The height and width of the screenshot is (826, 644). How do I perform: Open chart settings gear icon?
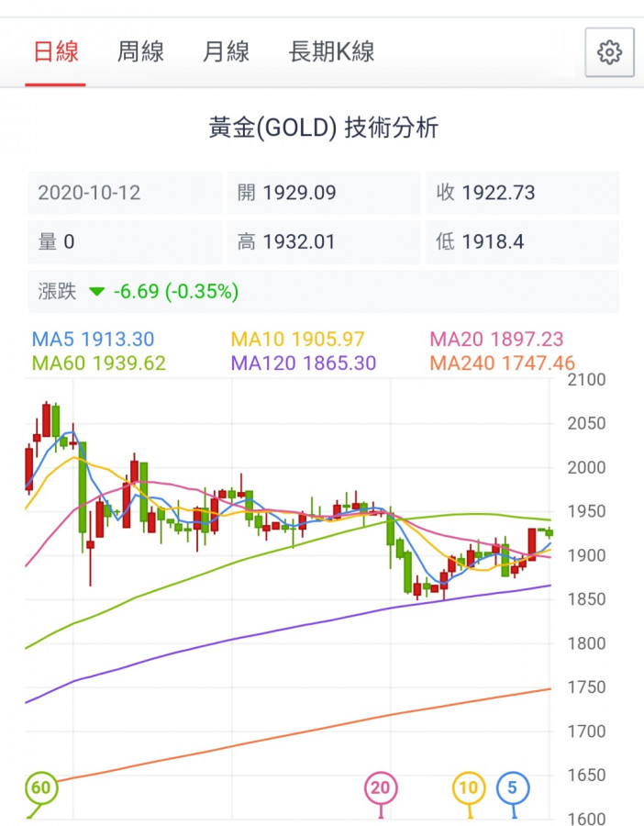(x=609, y=52)
